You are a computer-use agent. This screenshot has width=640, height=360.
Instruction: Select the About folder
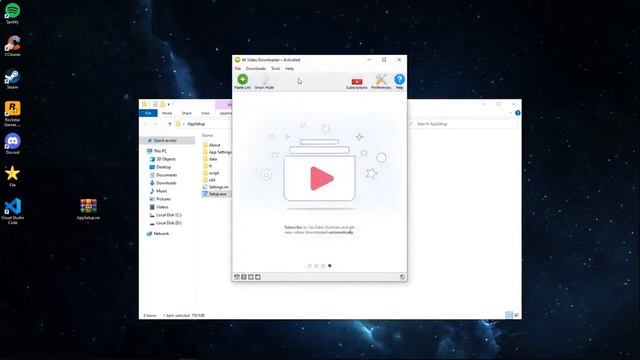point(214,145)
